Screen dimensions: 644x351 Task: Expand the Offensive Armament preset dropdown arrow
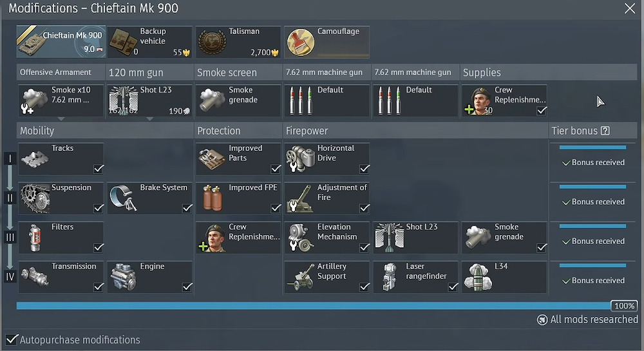click(x=61, y=119)
